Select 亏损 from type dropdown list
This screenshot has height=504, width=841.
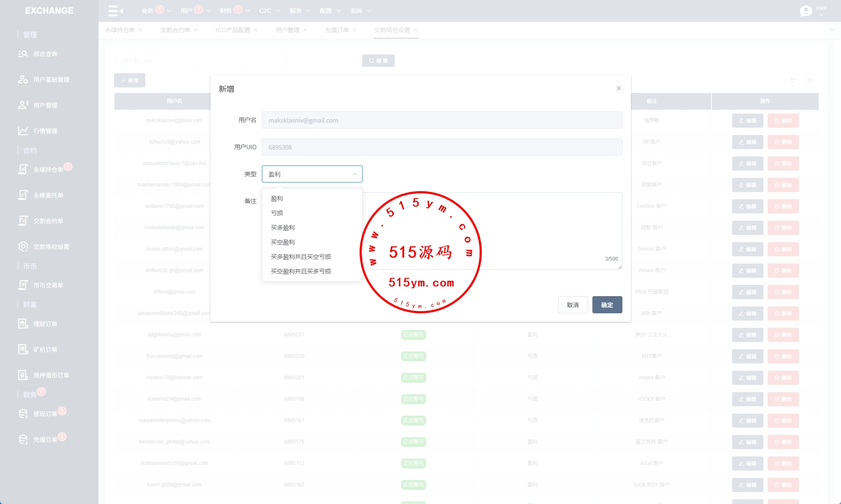coord(277,213)
